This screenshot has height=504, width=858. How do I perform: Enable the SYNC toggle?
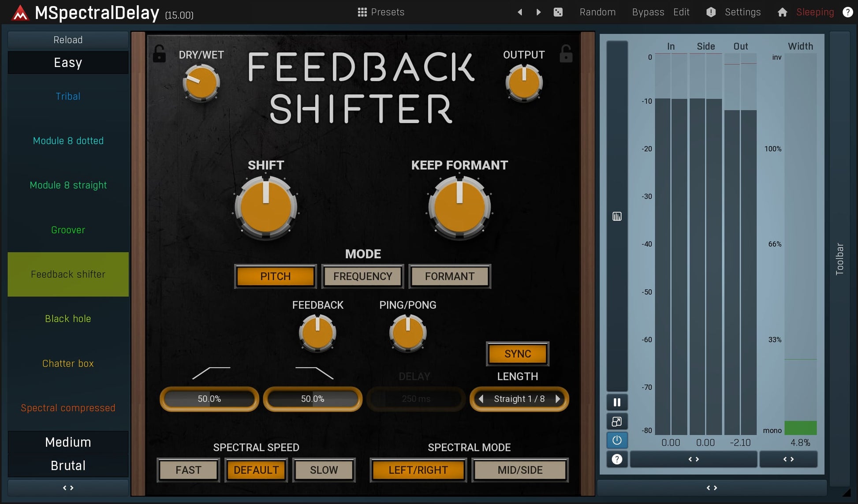517,354
